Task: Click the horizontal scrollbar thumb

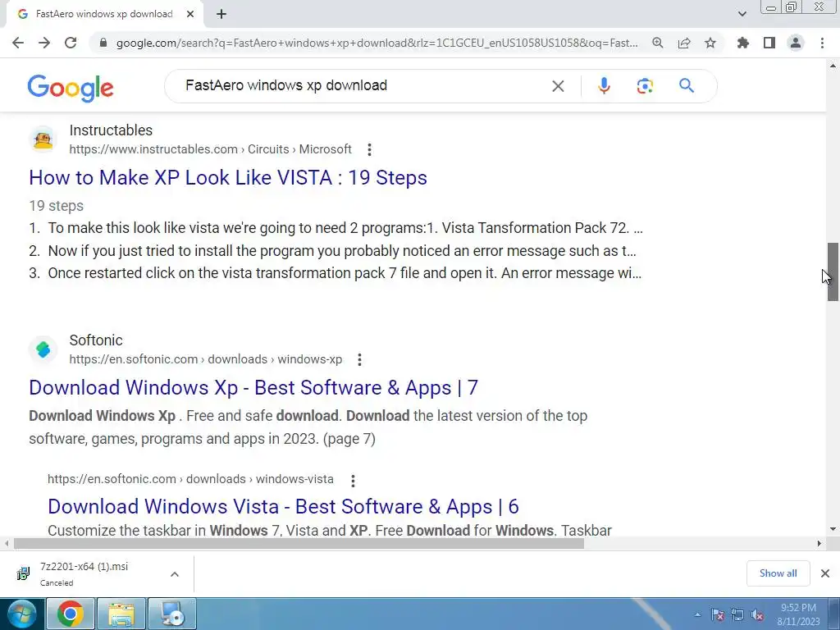Action: coord(299,543)
